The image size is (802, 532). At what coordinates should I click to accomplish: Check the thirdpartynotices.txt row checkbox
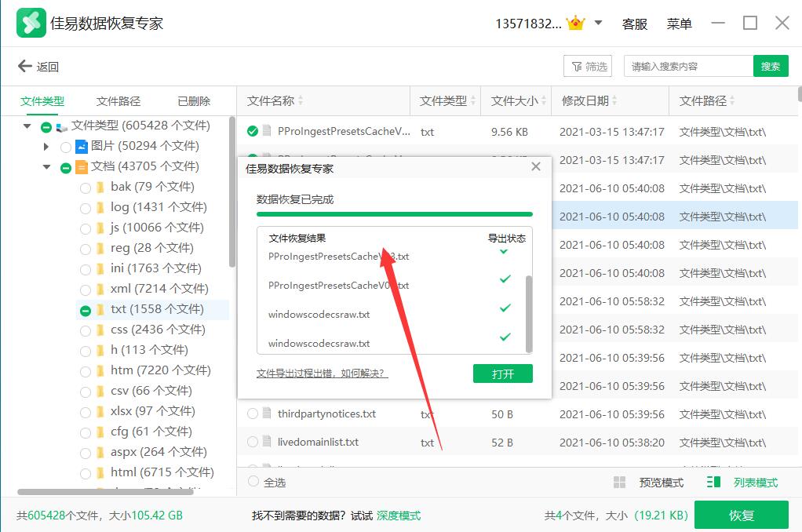point(253,414)
